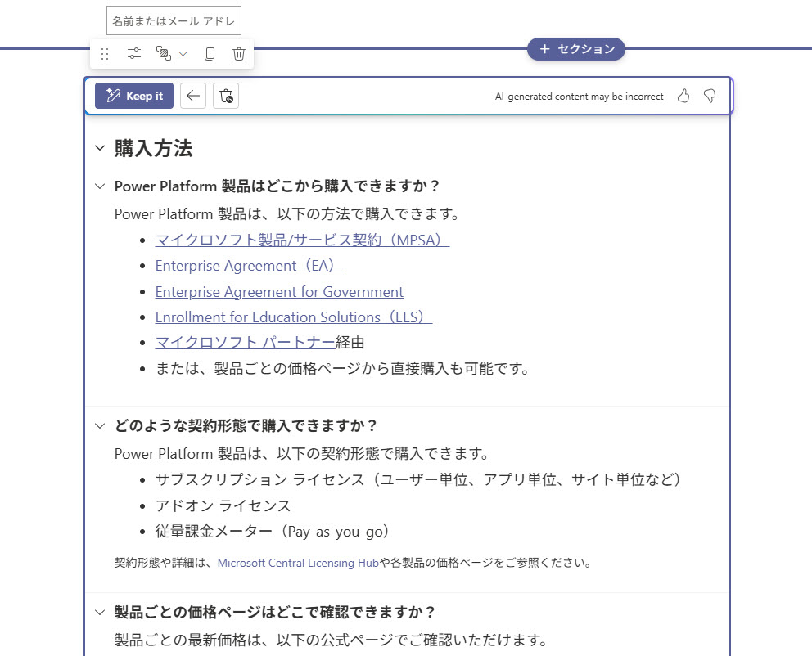
Task: Open the マイクロソフト パートナー link
Action: pos(246,343)
